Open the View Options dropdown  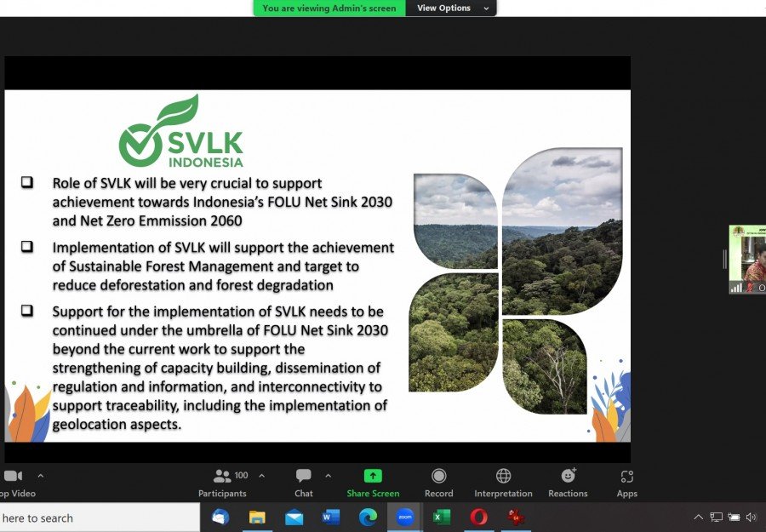click(x=451, y=8)
